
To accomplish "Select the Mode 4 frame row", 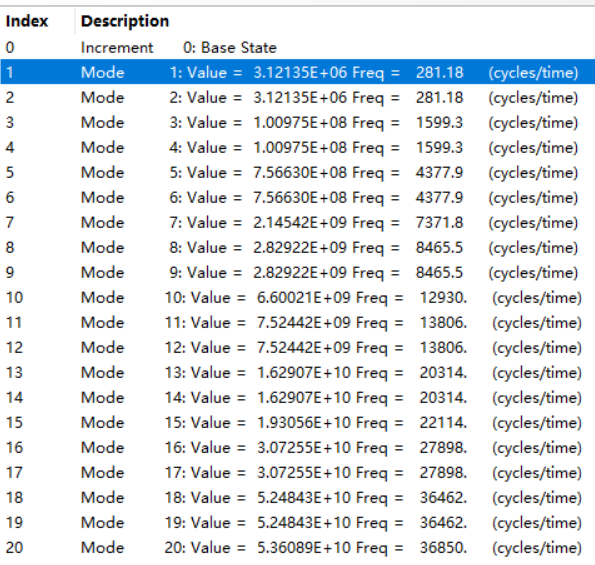I will (298, 147).
